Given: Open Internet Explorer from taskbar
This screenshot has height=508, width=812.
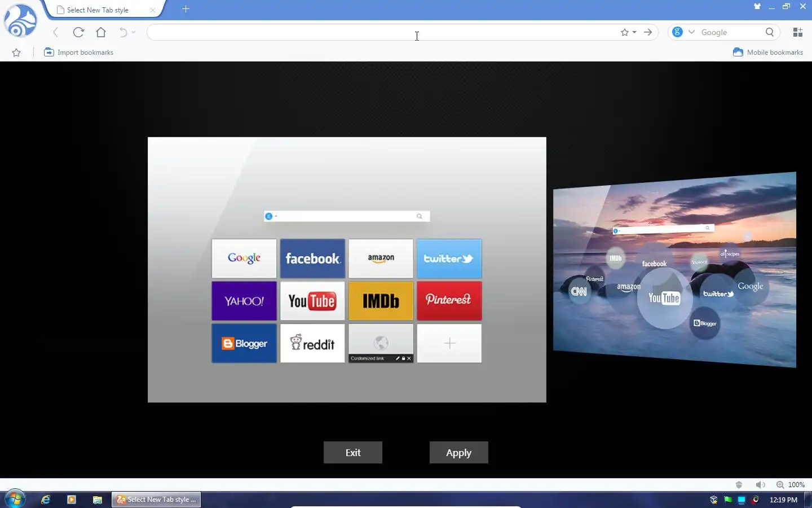Looking at the screenshot, I should tap(46, 500).
